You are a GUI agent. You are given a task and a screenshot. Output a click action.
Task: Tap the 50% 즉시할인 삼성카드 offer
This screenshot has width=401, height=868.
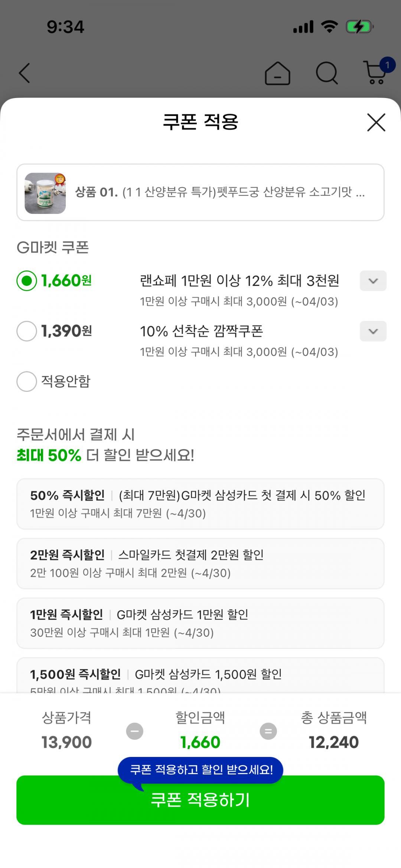click(200, 504)
